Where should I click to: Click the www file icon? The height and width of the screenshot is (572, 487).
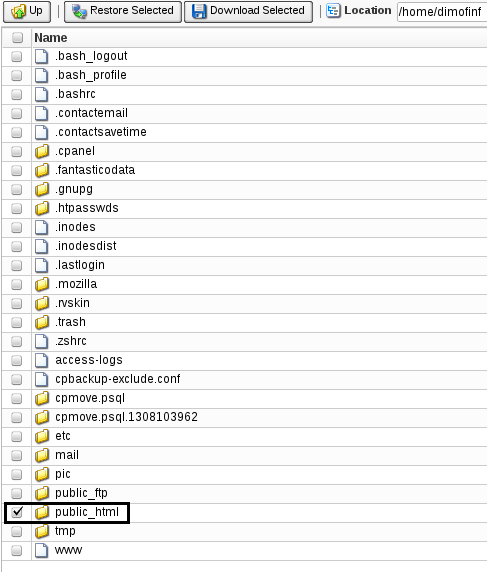tap(41, 550)
